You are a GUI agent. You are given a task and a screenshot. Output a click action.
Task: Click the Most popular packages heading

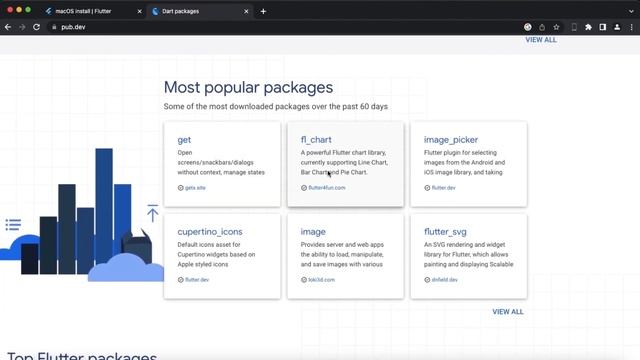coord(248,87)
